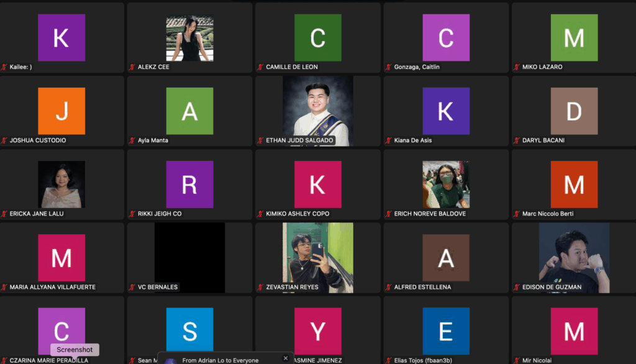Select EDISON DE GUZMAN's profile photo
636x364 pixels.
(x=573, y=257)
